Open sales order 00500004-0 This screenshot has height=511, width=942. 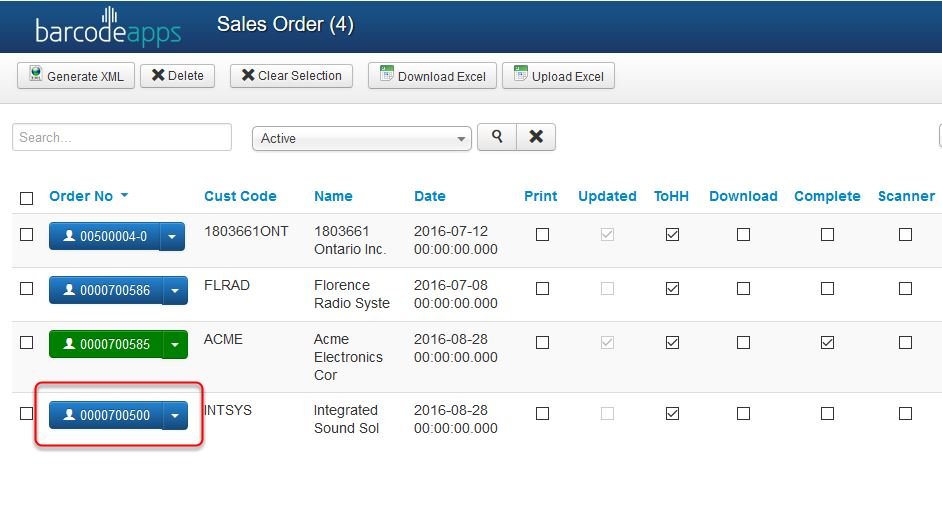point(104,237)
